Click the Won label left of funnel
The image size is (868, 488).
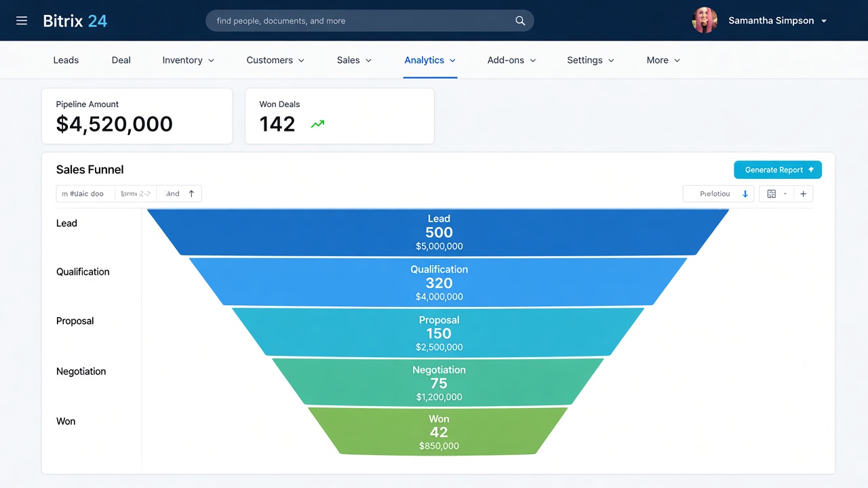[66, 422]
